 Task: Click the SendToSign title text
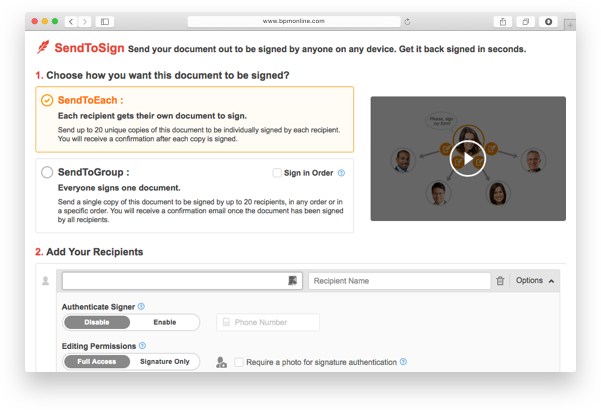pos(89,48)
